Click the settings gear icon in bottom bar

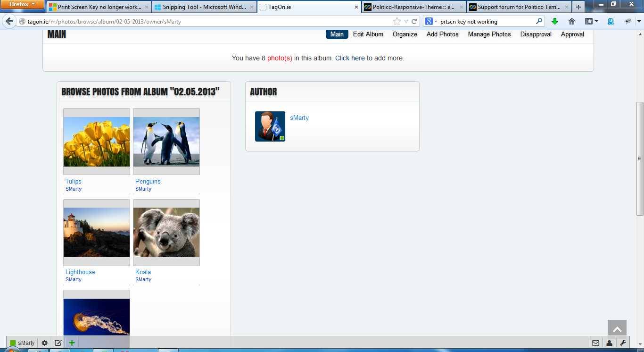point(45,343)
